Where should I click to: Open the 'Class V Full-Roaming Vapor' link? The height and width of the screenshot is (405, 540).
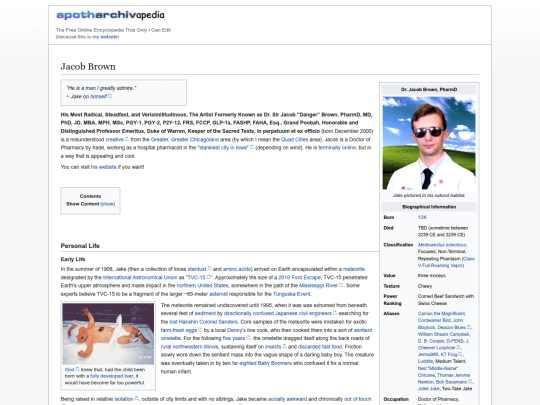[446, 262]
